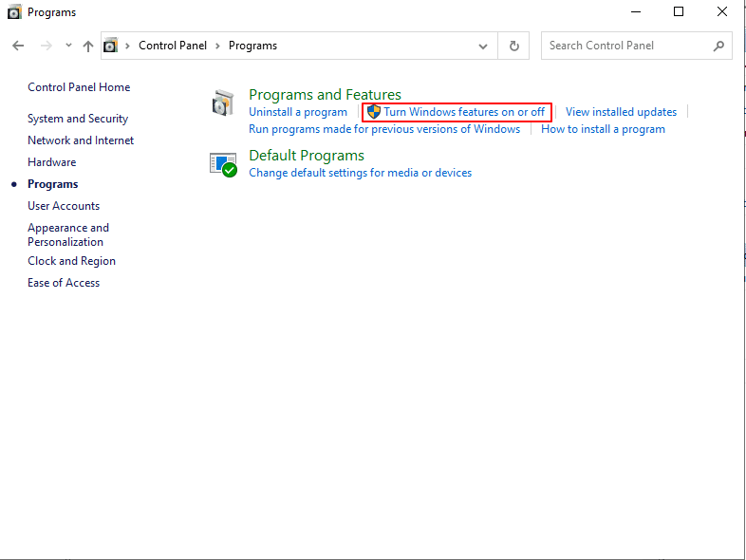Open User Accounts category
Screen dimensions: 746x560
(64, 206)
